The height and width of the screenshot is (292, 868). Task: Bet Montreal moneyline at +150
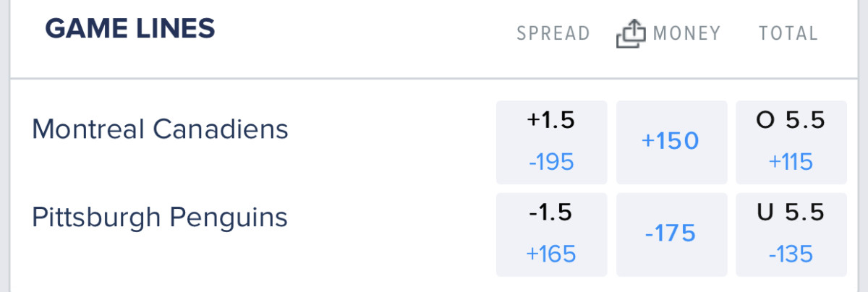coord(671,141)
